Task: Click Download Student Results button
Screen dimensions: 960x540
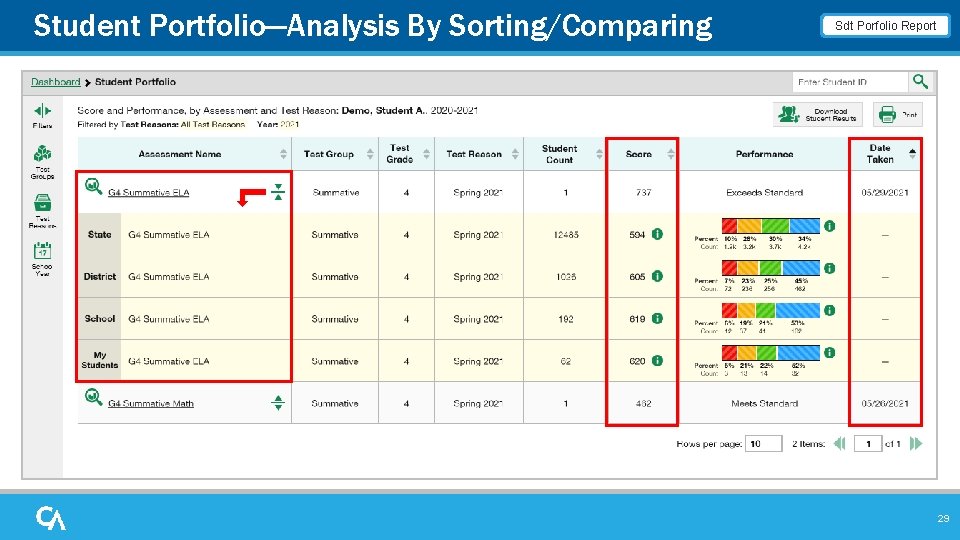Action: [x=817, y=114]
